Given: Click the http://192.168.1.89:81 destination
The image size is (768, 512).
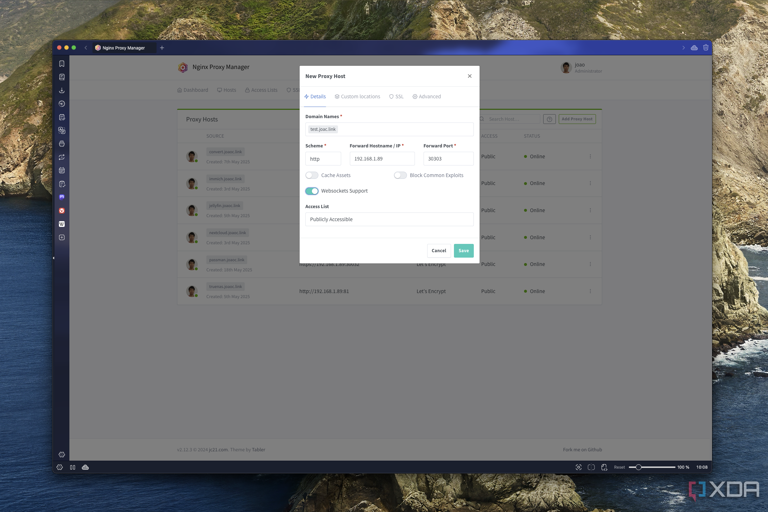Looking at the screenshot, I should (x=324, y=292).
